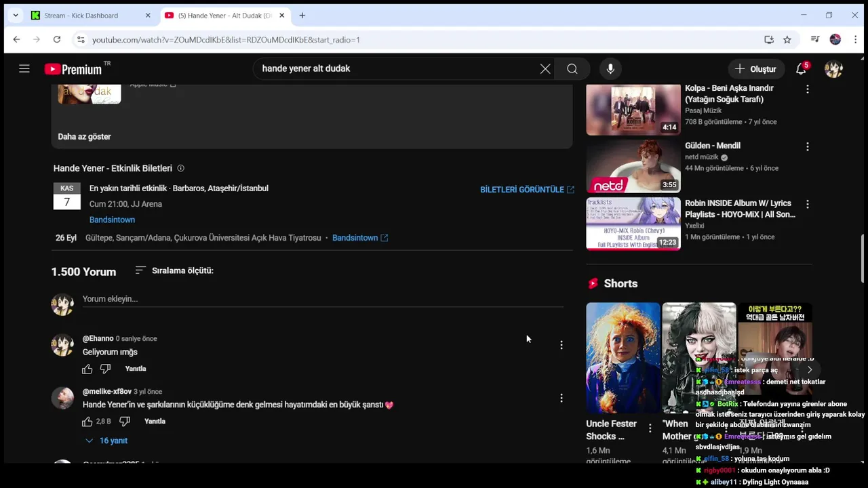Open the Kolpa video thumbnail
The image size is (868, 488).
(633, 109)
